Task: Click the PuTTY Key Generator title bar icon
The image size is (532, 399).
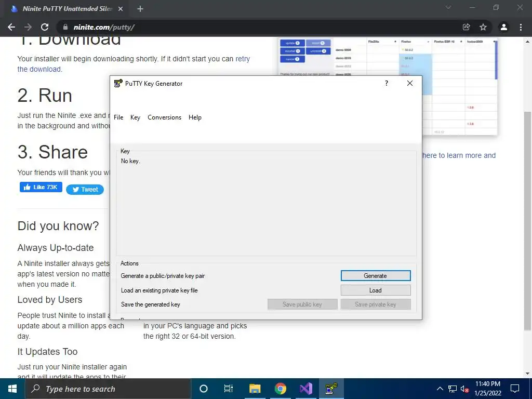Action: (x=118, y=84)
